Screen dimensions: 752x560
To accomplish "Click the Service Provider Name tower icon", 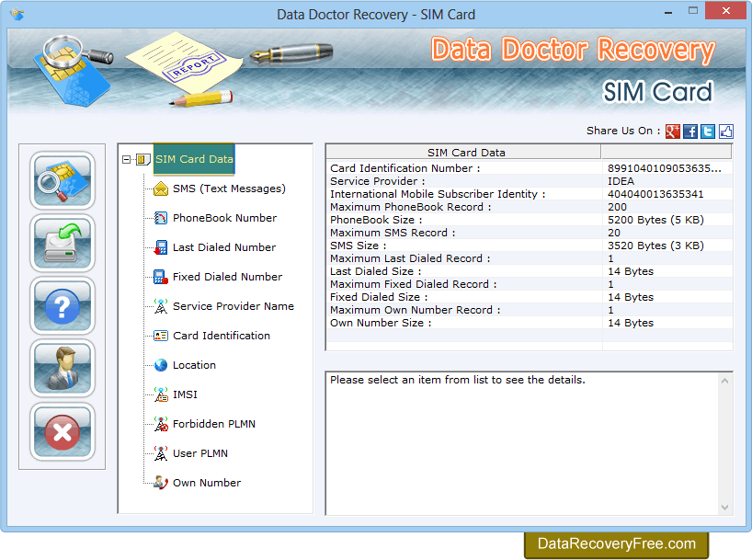I will 161,306.
